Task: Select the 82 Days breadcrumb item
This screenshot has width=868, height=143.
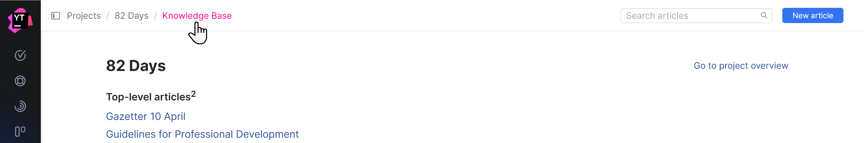Action: pos(131,16)
